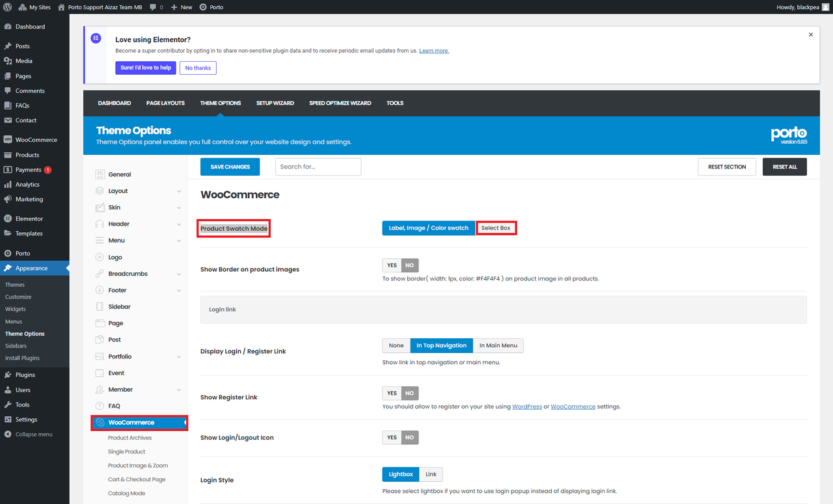This screenshot has height=504, width=833.
Task: Click the Elementor icon in sidebar
Action: tap(8, 219)
